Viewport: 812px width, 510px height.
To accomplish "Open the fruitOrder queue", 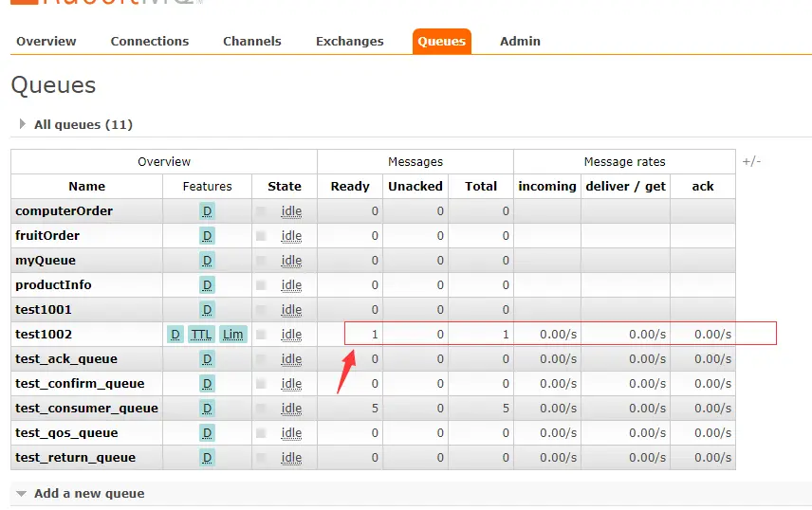I will (x=47, y=236).
